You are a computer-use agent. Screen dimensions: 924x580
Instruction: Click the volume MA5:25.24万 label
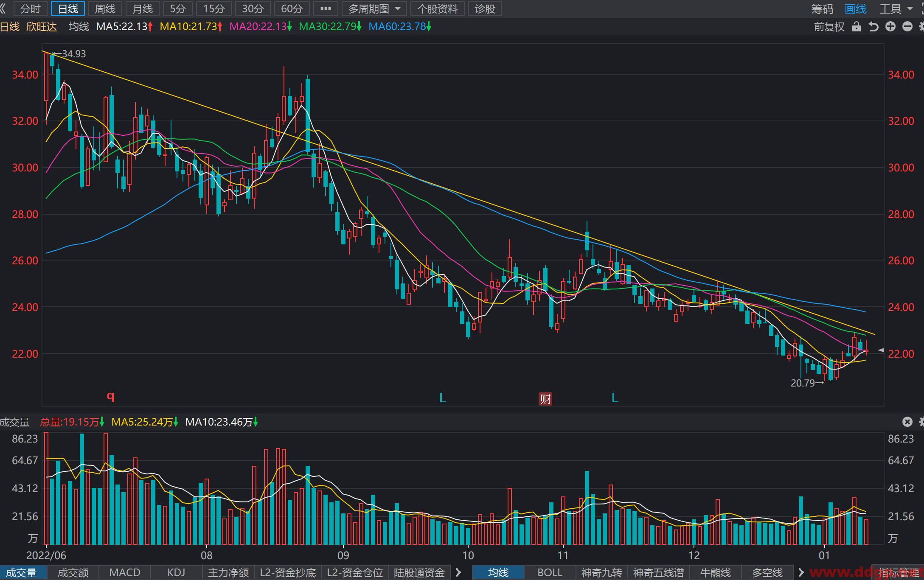coord(145,422)
